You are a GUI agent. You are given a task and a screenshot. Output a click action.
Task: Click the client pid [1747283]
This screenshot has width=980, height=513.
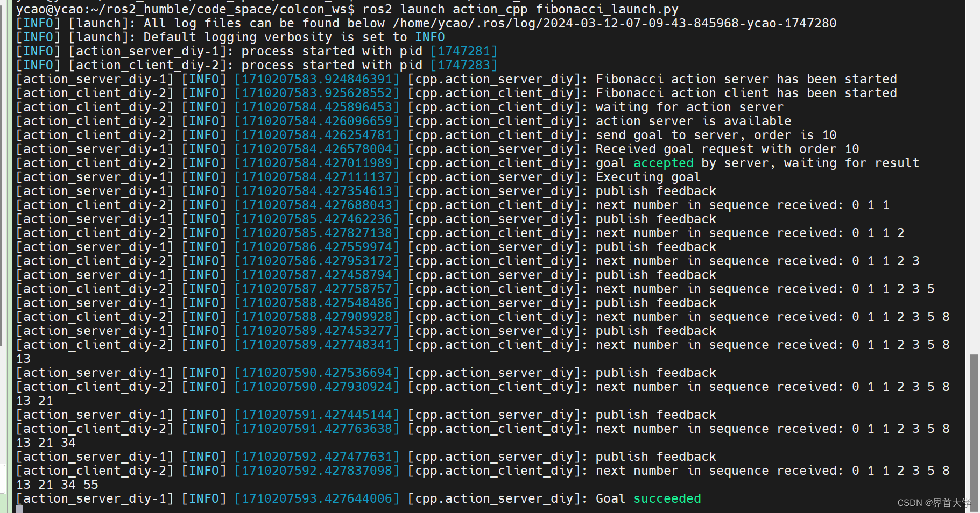(464, 65)
